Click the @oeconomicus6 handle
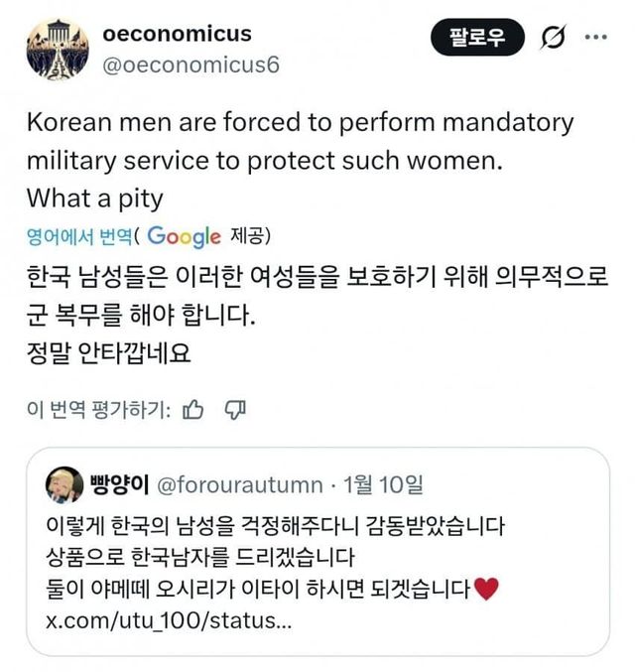The image size is (635, 672). click(x=190, y=66)
